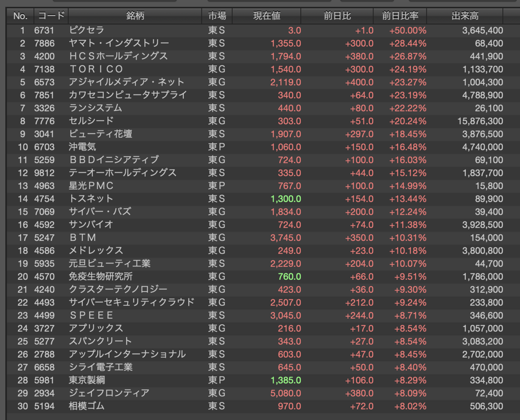Sort by the 前日比 column header
This screenshot has width=520, height=420.
[x=337, y=16]
